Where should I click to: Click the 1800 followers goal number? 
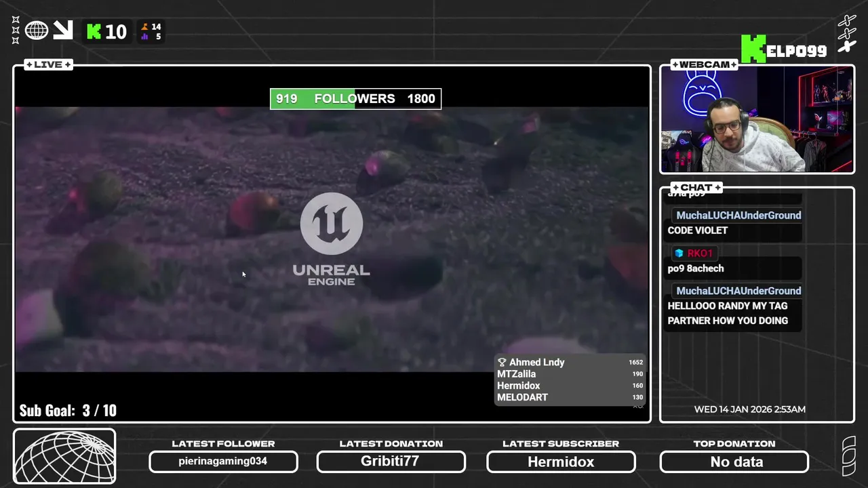point(421,99)
